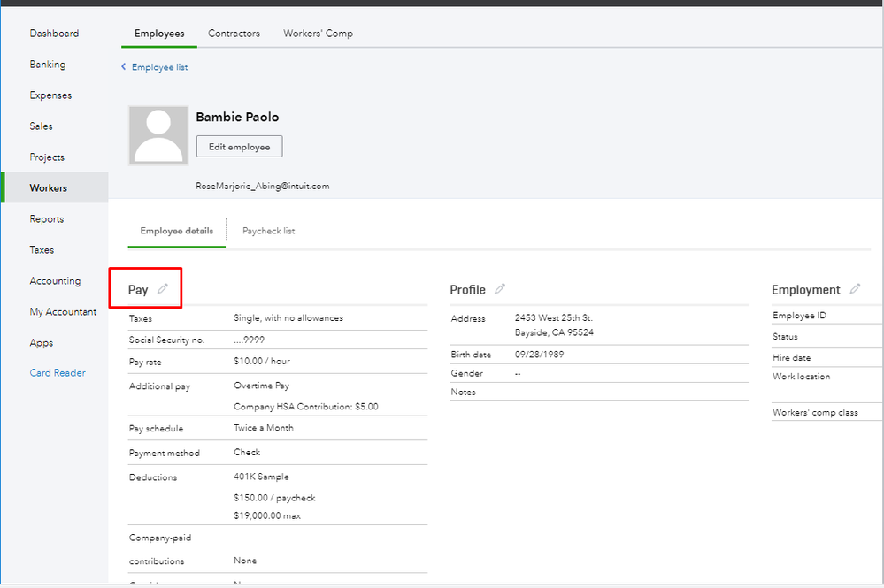884x588 pixels.
Task: Open the Contractors tab
Action: pos(234,34)
